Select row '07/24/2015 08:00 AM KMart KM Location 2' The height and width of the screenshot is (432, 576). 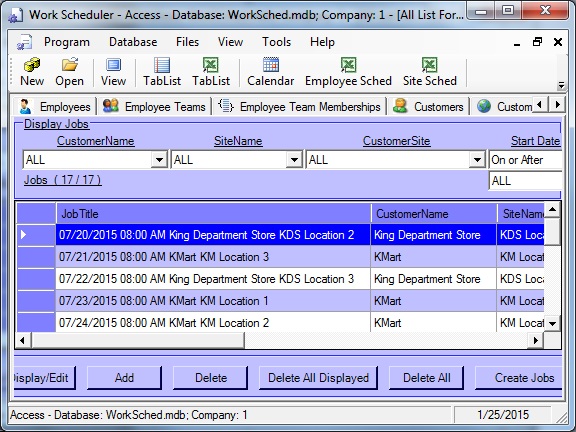[213, 323]
